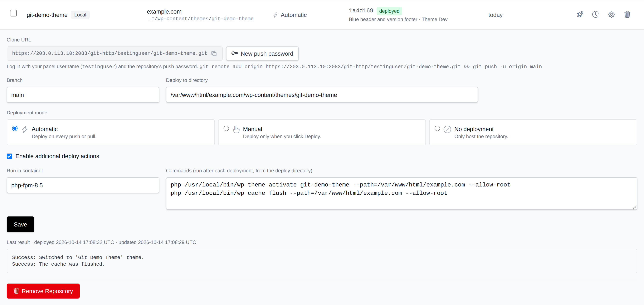Click the 'today' date text
Screen dimensions: 644x305
click(x=496, y=15)
